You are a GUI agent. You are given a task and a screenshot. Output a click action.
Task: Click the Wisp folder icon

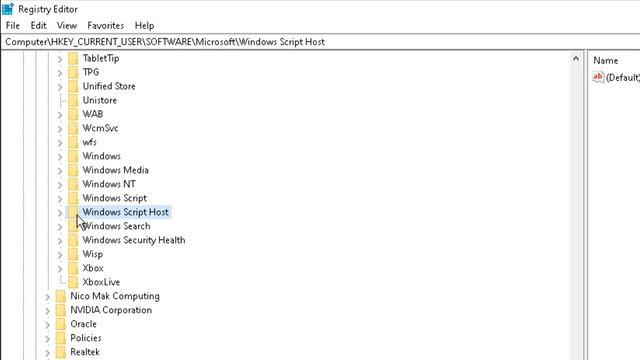point(73,254)
